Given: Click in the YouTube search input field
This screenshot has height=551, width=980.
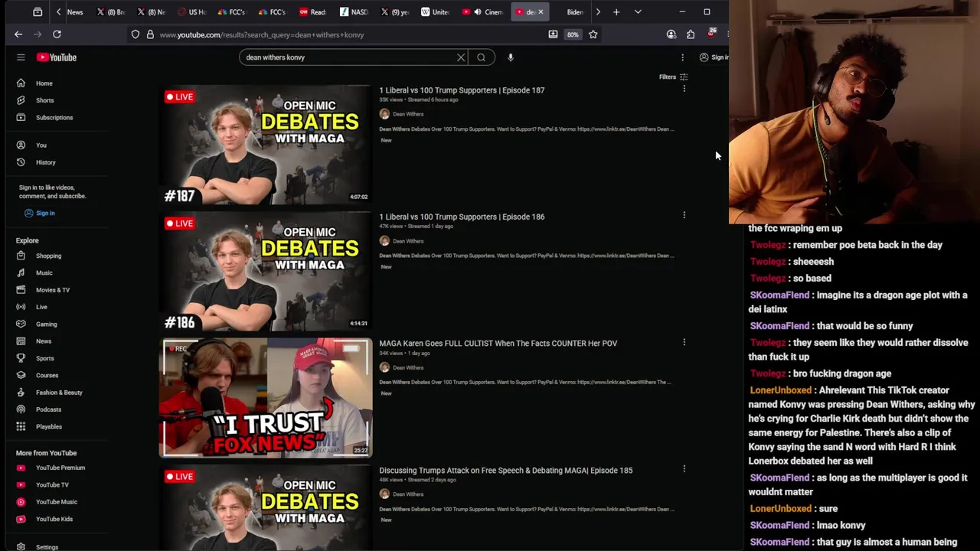Looking at the screenshot, I should coord(348,57).
